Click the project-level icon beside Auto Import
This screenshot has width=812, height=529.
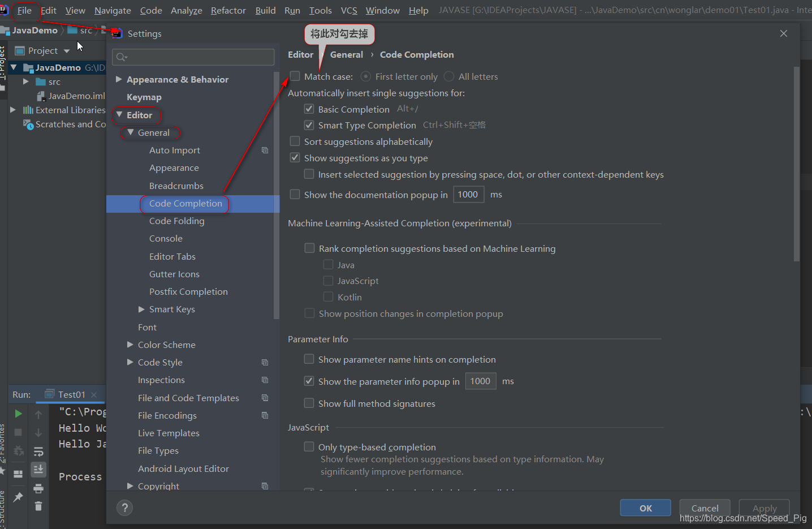[x=265, y=150]
